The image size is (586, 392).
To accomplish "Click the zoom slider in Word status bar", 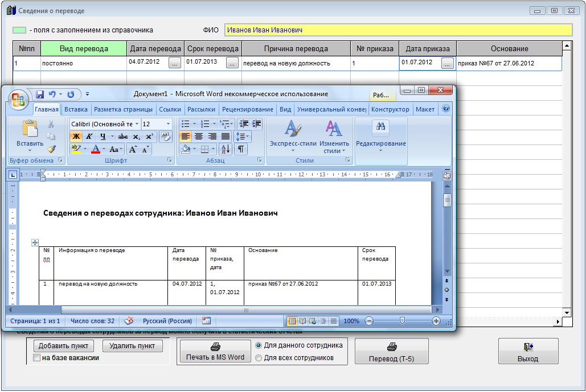I will [402, 321].
